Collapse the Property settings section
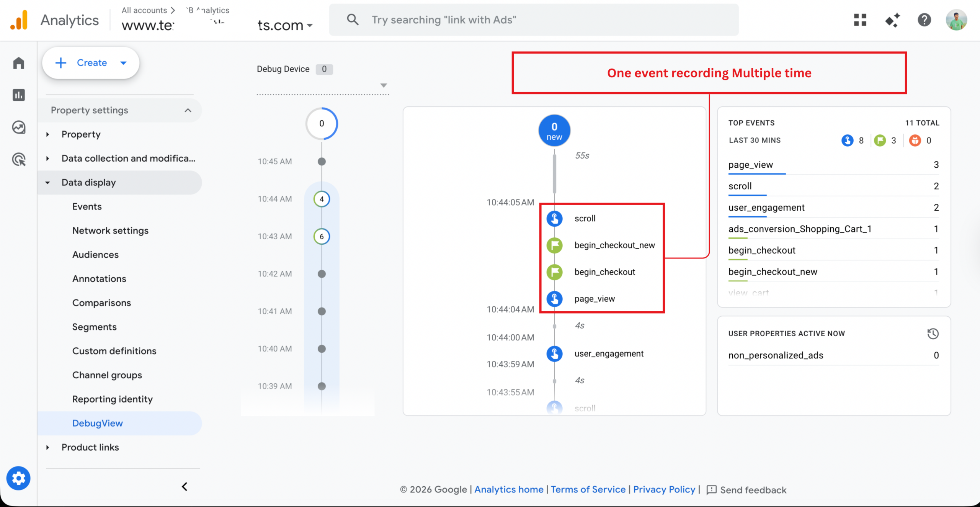980x507 pixels. [x=188, y=110]
